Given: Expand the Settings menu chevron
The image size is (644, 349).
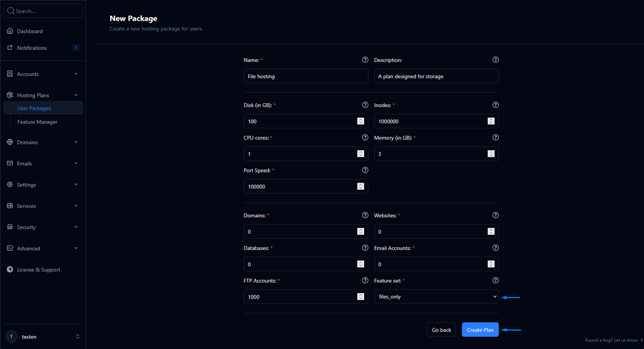Looking at the screenshot, I should click(76, 185).
